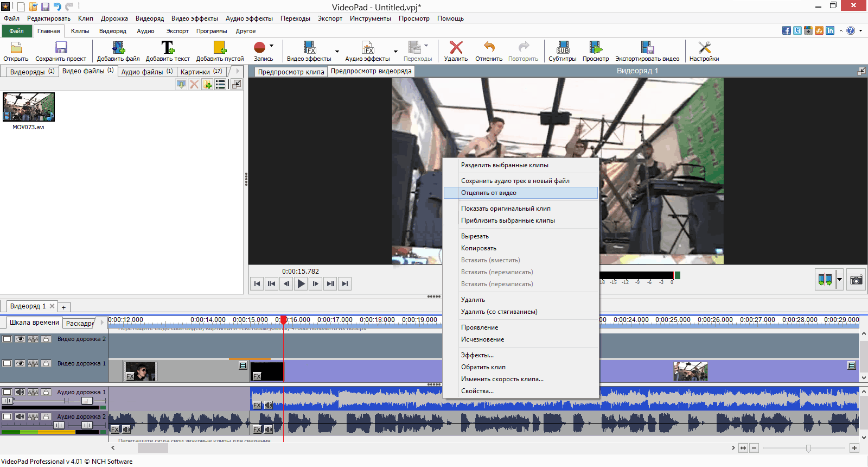Screen dimensions: 868x467
Task: Open Видео эффекты FX icon
Action: click(309, 48)
